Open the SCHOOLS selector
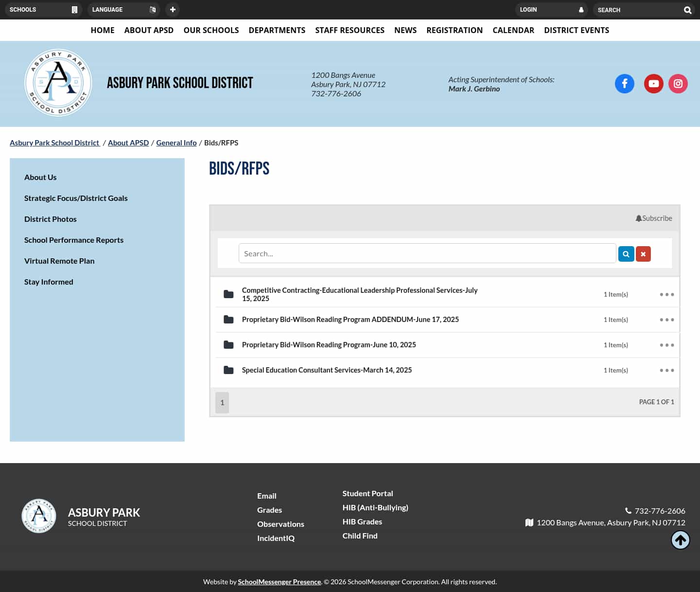Image resolution: width=700 pixels, height=592 pixels. (44, 9)
